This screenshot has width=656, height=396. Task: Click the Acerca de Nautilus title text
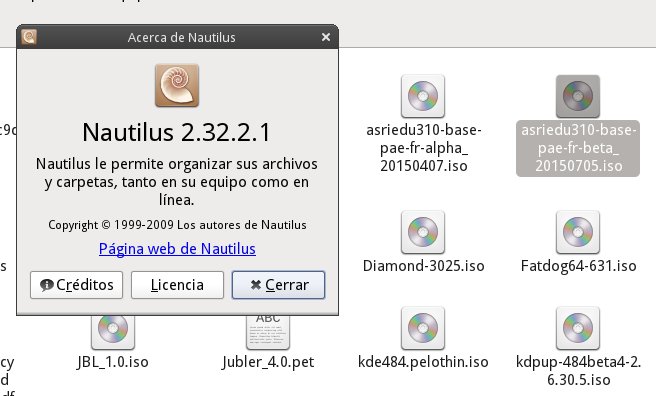coord(182,38)
